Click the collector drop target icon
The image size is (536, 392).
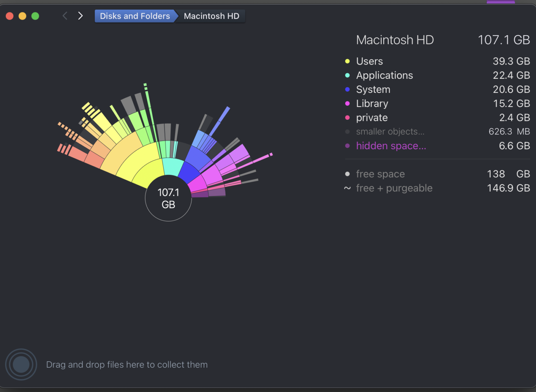click(21, 364)
